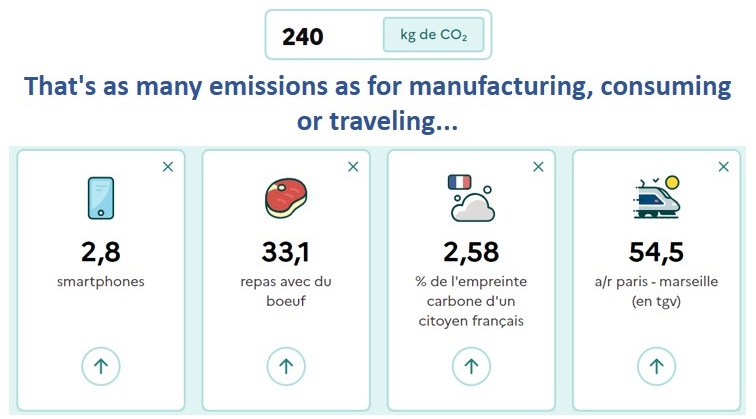Dismiss the Paris - Marseille TGV card
This screenshot has height=419, width=756.
click(723, 167)
